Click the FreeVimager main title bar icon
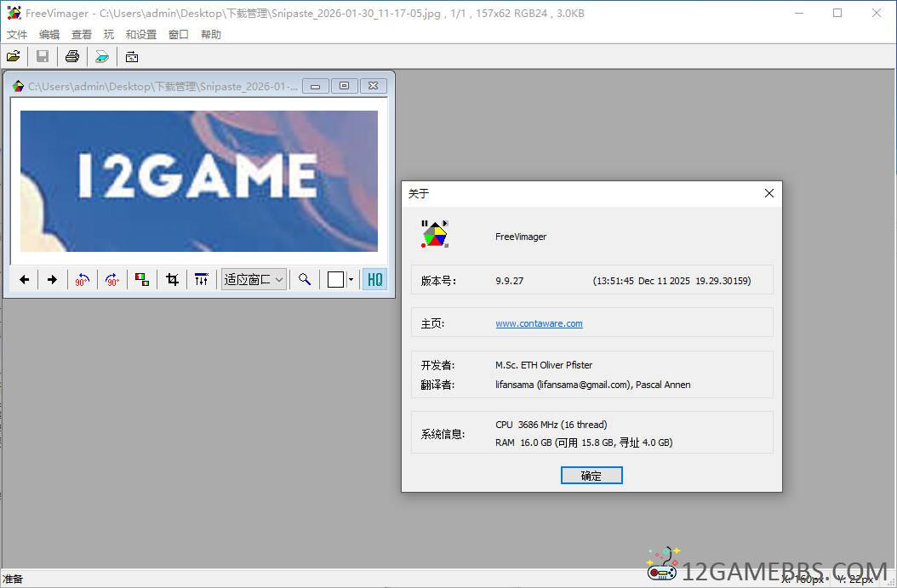 (14, 13)
